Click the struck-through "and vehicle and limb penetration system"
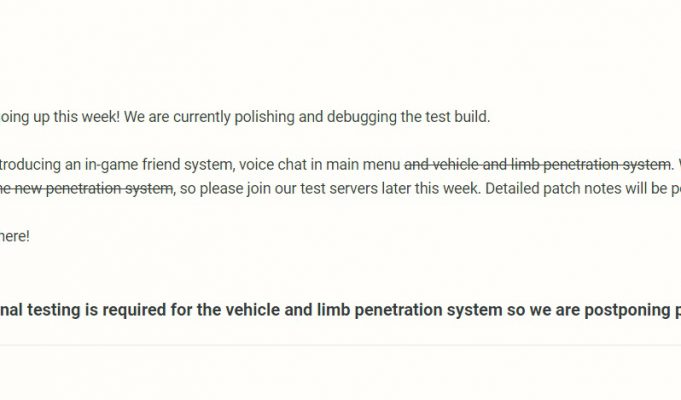Screen dimensions: 681x400 point(537,165)
